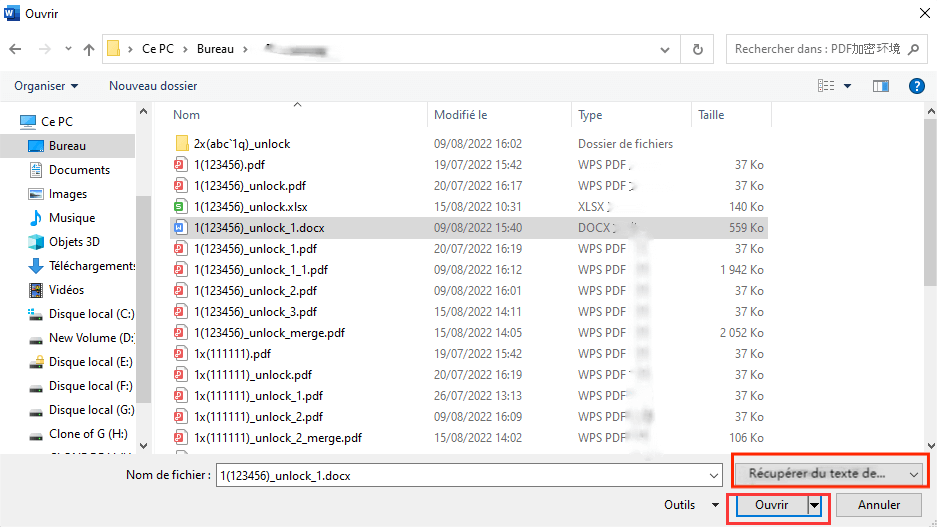The image size is (937, 527).
Task: Open Images in navigation pane
Action: click(x=68, y=194)
